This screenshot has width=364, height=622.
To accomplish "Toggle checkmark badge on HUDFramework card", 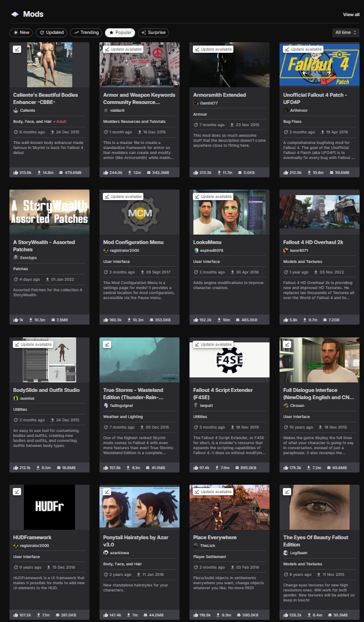I will [17, 491].
